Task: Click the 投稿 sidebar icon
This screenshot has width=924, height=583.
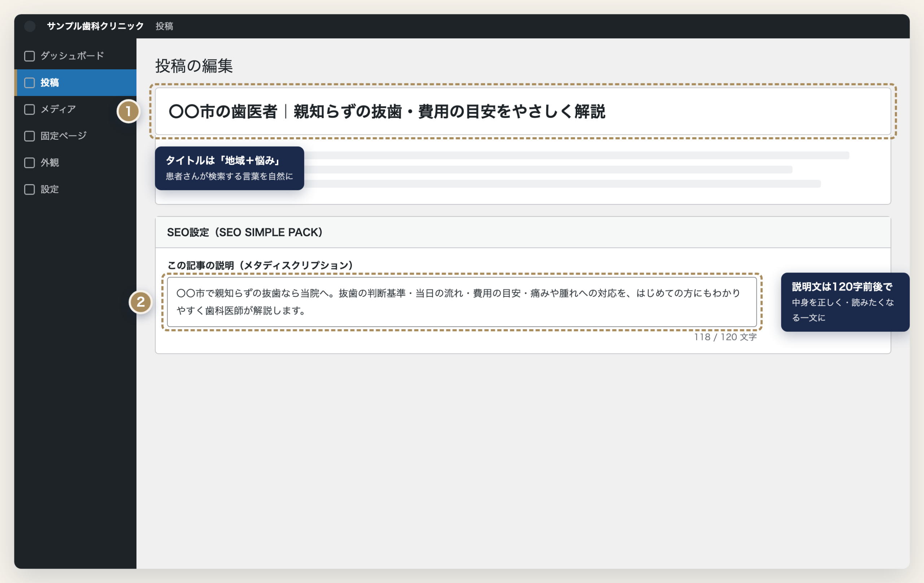Action: point(30,83)
